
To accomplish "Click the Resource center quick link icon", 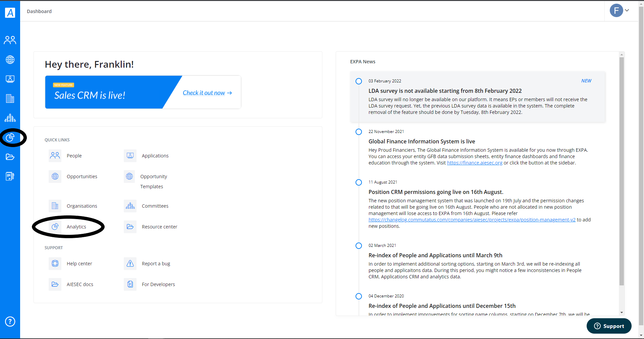I will [x=130, y=227].
